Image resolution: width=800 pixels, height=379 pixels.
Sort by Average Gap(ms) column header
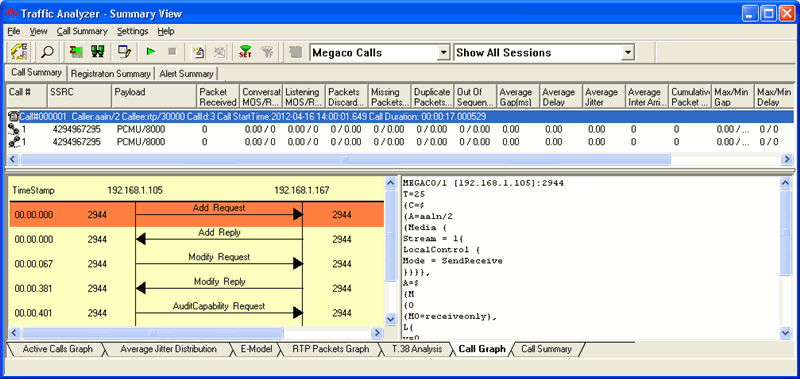tap(518, 97)
